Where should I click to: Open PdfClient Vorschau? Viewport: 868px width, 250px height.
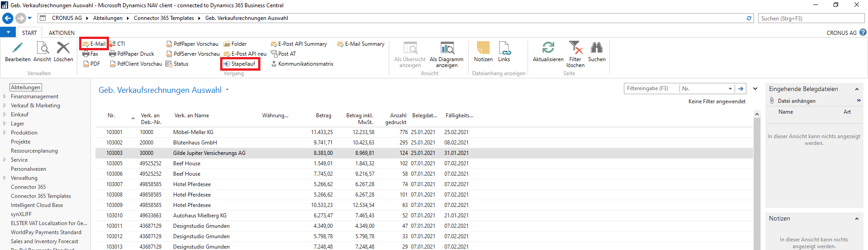point(136,64)
